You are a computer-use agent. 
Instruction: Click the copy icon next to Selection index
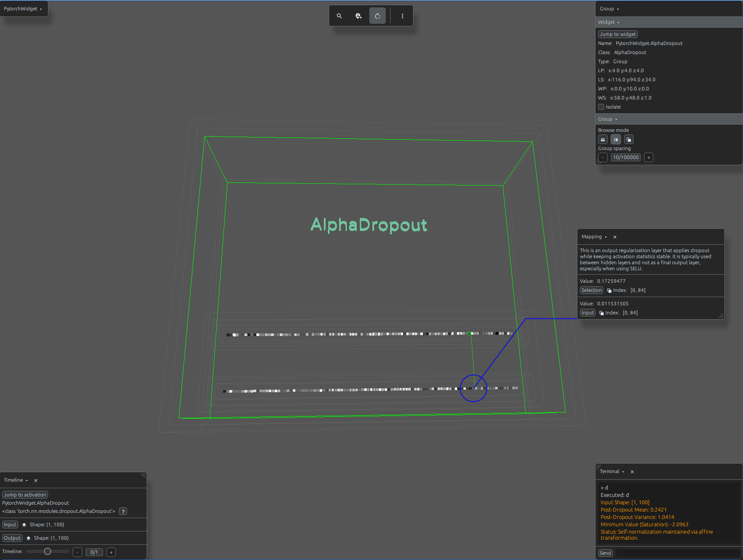(609, 291)
